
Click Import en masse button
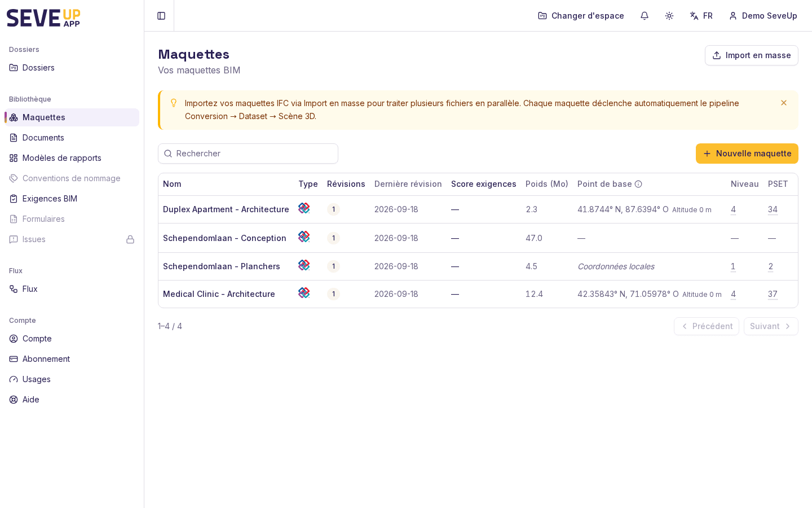752,55
